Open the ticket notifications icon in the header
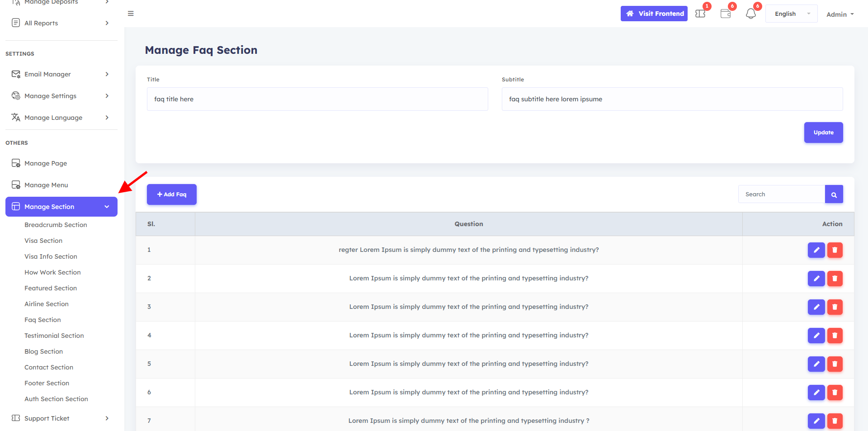This screenshot has height=431, width=868. pyautogui.click(x=700, y=14)
